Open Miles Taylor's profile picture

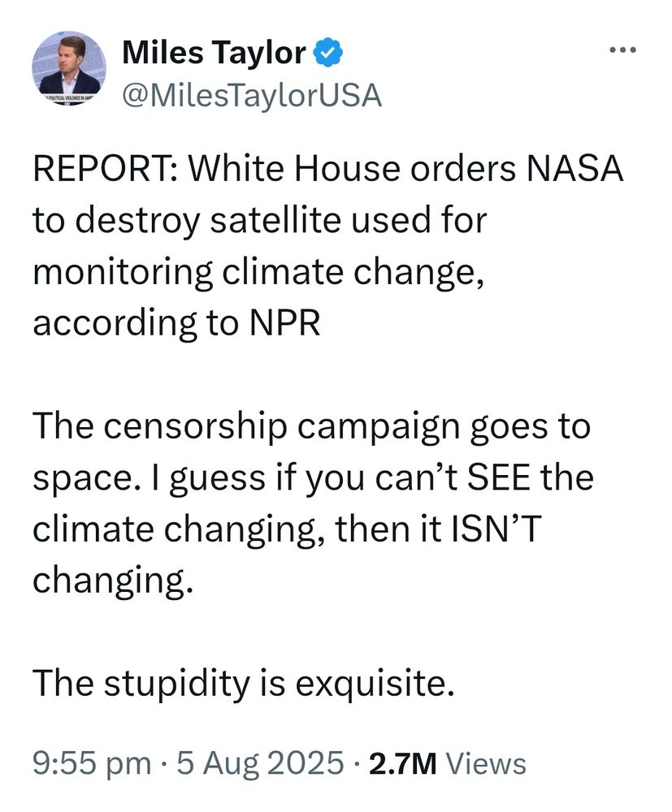point(69,68)
